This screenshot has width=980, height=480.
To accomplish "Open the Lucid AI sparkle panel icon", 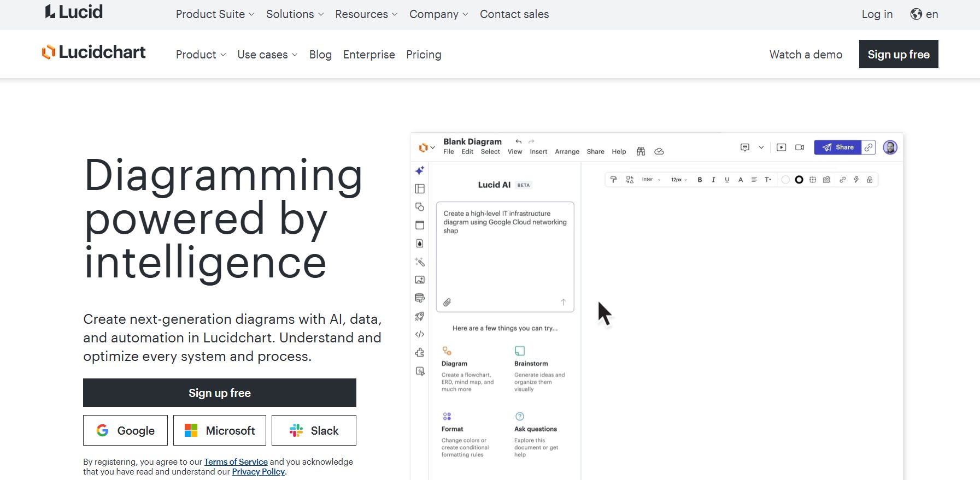I will pos(420,170).
